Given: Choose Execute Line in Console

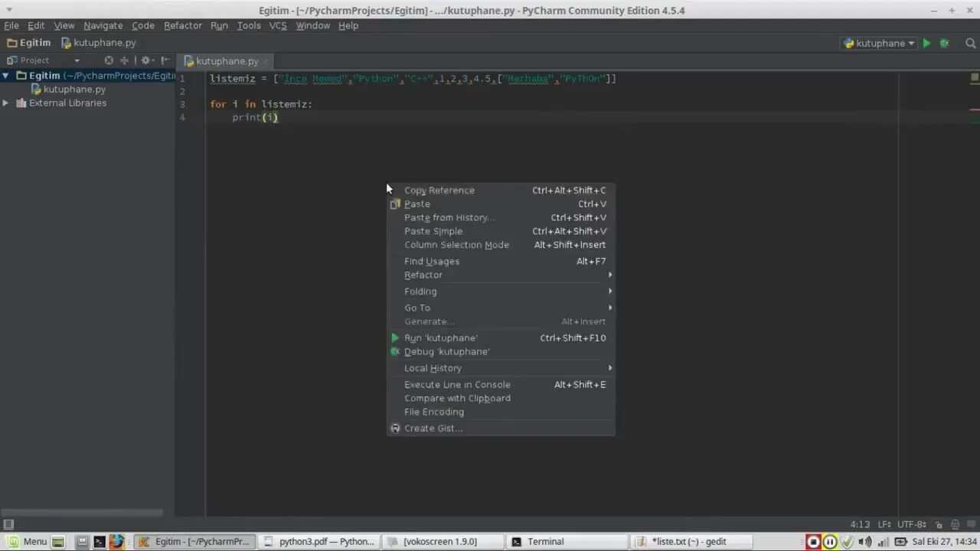Looking at the screenshot, I should coord(501,385).
